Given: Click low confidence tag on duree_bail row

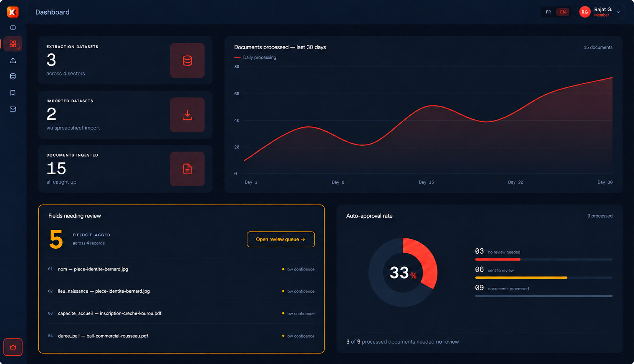Looking at the screenshot, I should (298, 336).
